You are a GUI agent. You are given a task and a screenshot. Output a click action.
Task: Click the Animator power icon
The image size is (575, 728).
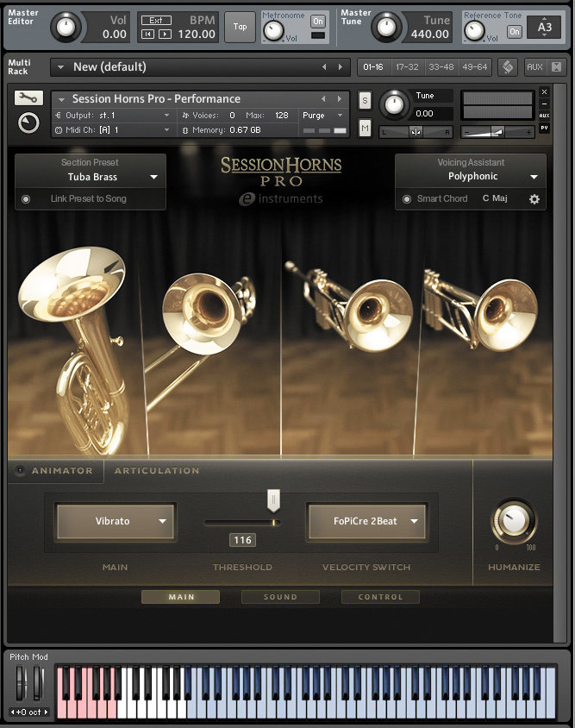coord(20,470)
